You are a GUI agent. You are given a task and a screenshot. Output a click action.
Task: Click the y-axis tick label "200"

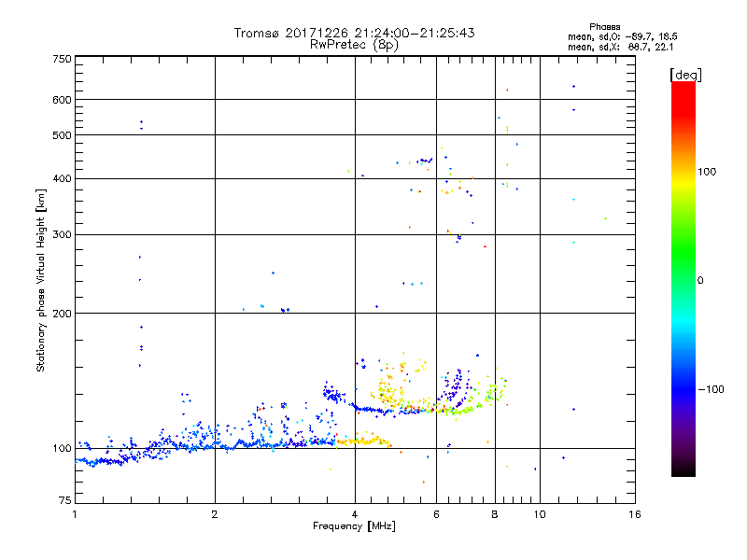pyautogui.click(x=62, y=314)
